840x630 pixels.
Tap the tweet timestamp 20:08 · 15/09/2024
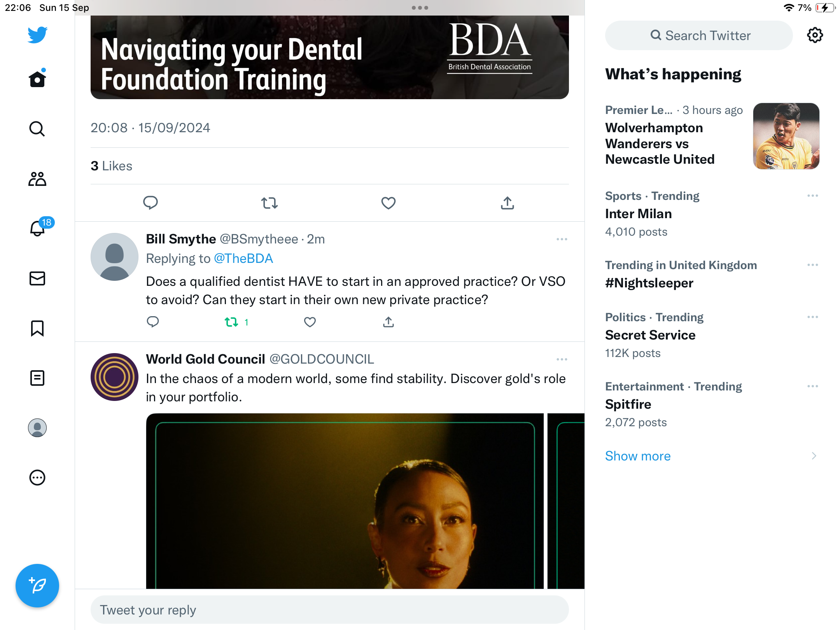(150, 128)
